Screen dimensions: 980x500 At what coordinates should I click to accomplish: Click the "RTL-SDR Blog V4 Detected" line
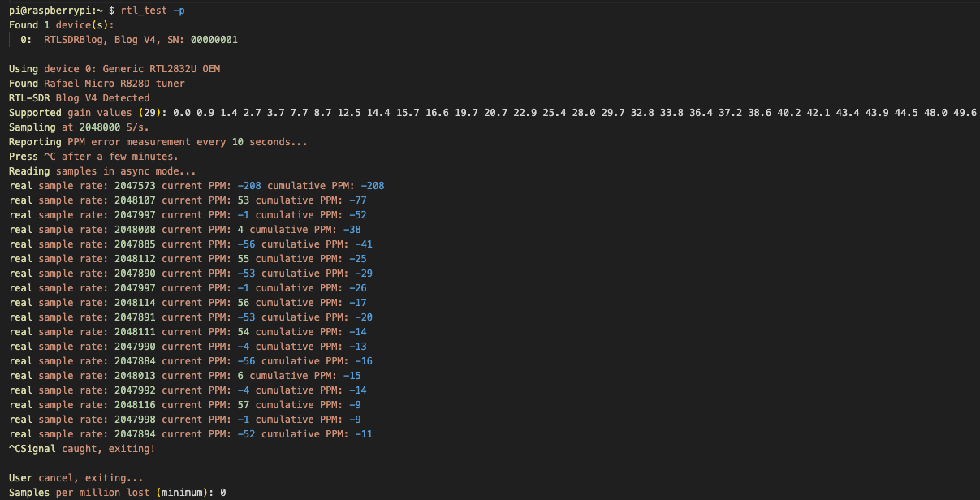[x=79, y=98]
